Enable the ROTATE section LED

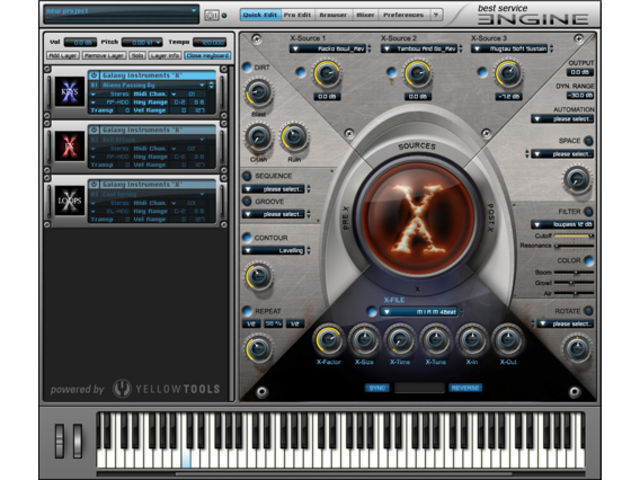[588, 311]
